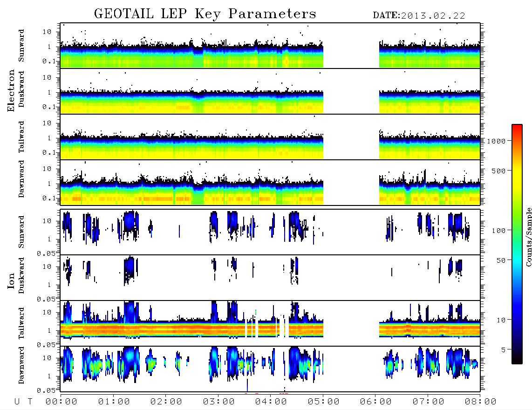
Task: Click the 500 color bar label
Action: click(x=498, y=171)
